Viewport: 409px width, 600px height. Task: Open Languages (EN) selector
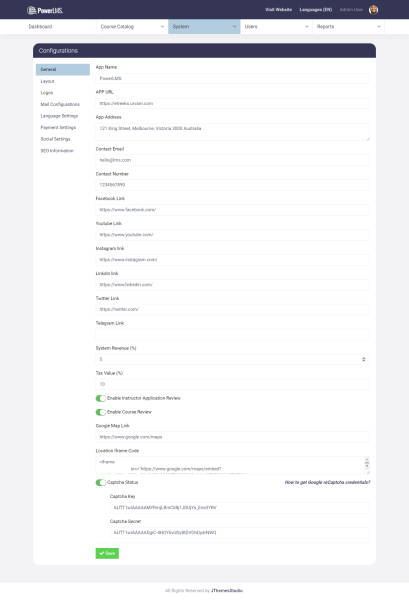[x=316, y=10]
